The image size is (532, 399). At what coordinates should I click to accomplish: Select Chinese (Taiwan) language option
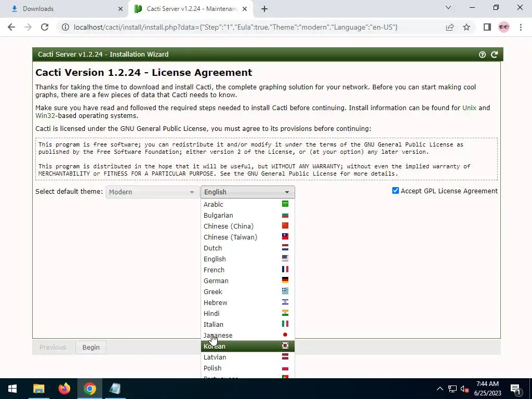pos(248,237)
